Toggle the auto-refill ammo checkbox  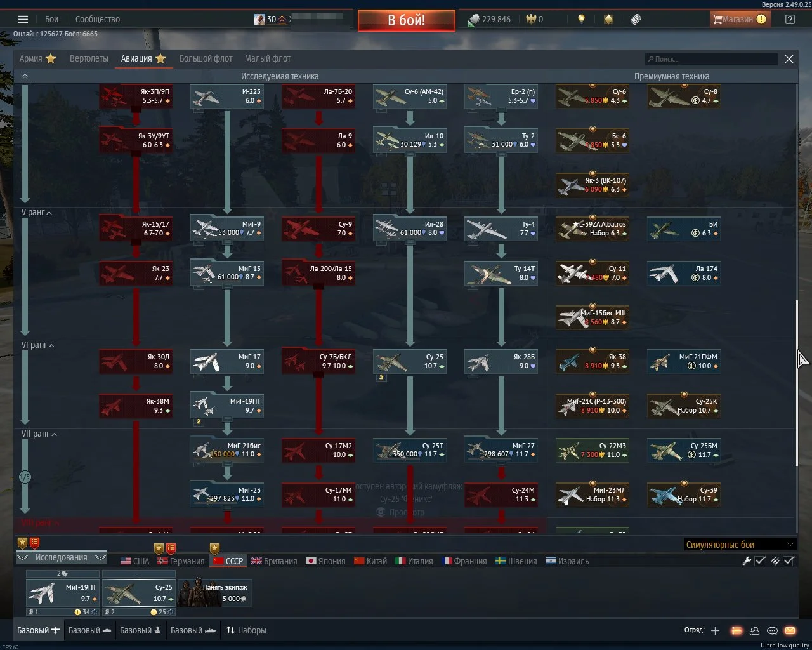[775, 561]
